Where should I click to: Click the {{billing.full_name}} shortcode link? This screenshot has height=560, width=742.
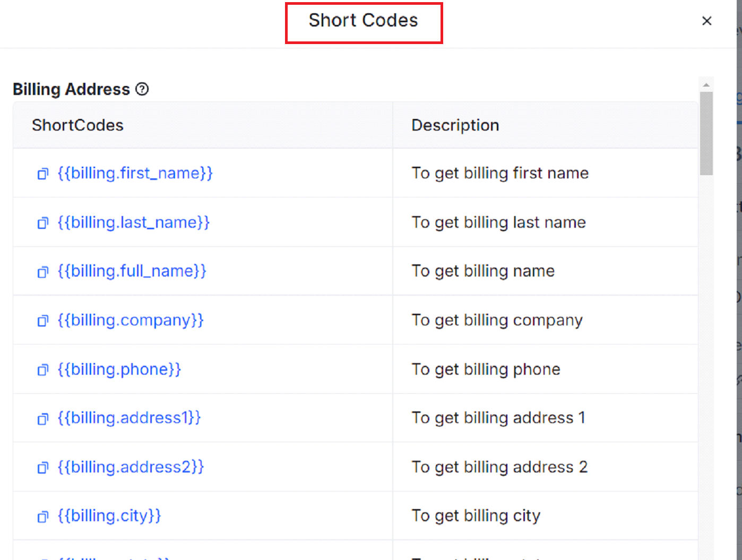(x=132, y=271)
